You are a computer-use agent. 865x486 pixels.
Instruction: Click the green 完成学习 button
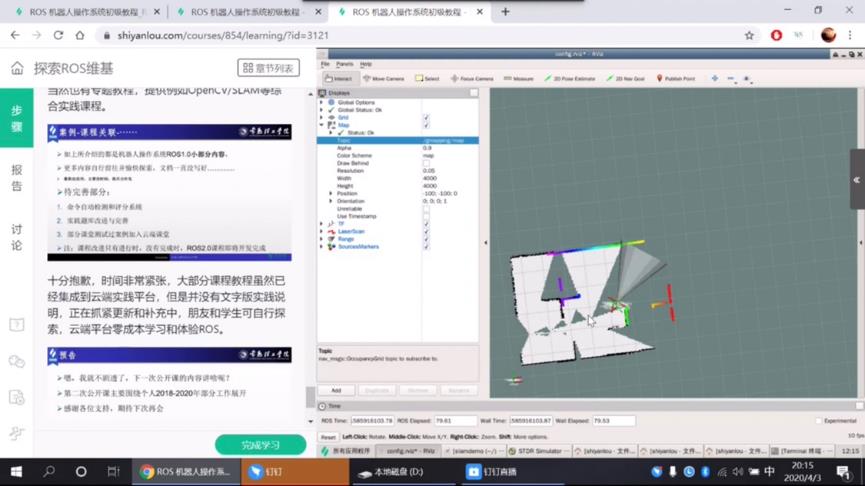(x=260, y=445)
